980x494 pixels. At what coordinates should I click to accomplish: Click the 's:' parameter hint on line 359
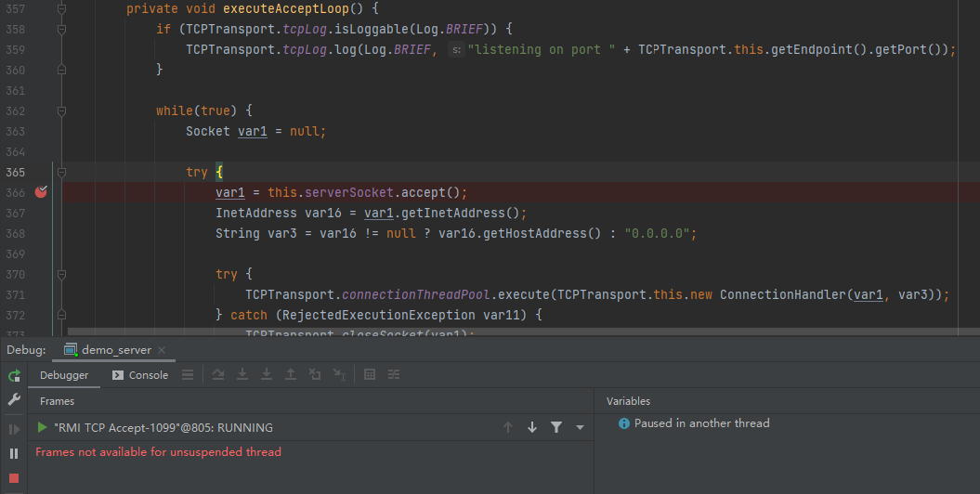click(x=457, y=50)
